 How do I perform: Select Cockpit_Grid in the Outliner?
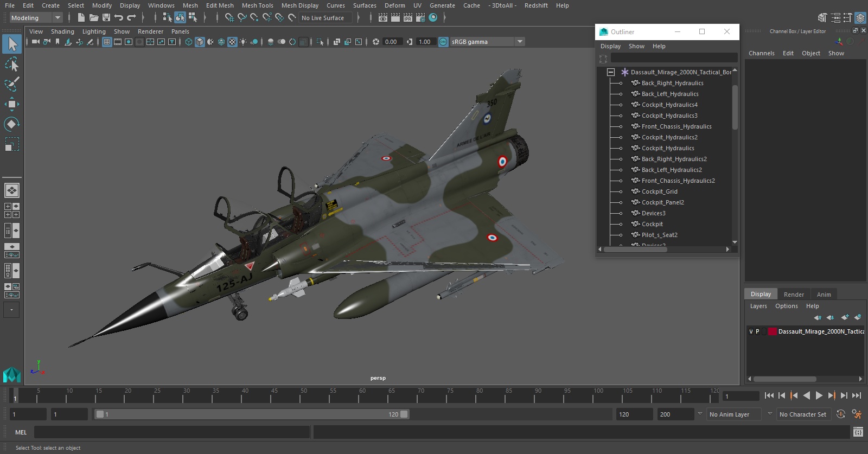(659, 191)
